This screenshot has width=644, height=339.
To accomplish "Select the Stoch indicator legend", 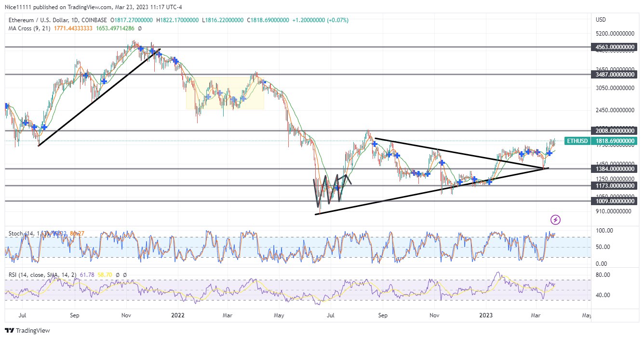I will click(15, 234).
